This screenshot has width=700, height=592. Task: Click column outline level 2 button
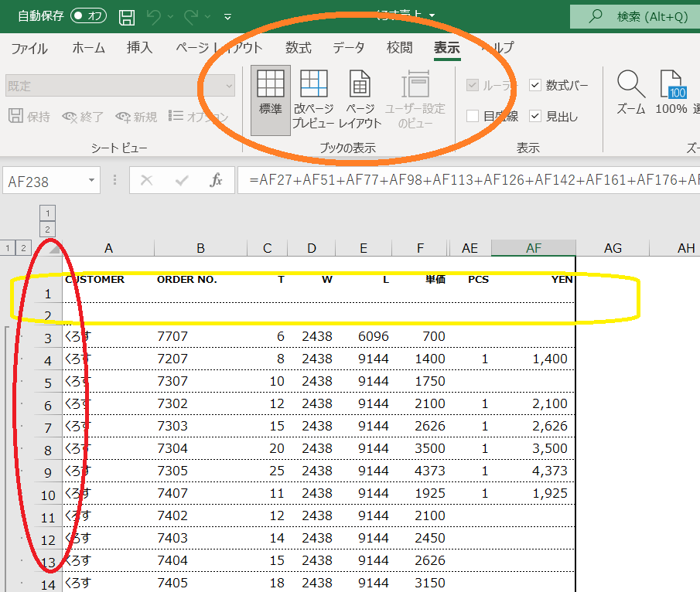coord(47,230)
